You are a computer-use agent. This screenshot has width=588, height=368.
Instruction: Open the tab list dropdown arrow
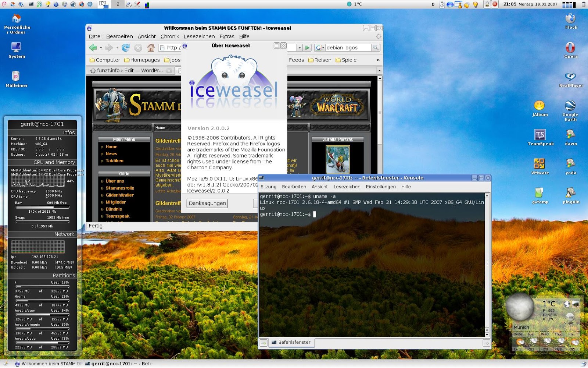[x=379, y=70]
